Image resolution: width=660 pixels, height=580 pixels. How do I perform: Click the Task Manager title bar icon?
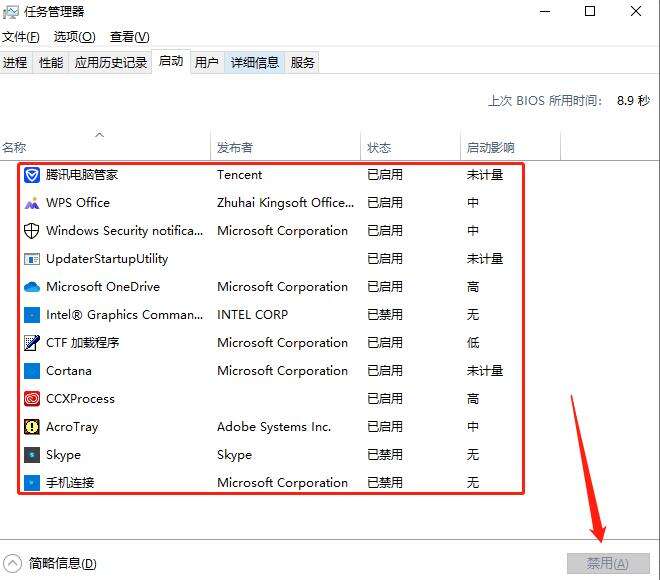pos(11,12)
